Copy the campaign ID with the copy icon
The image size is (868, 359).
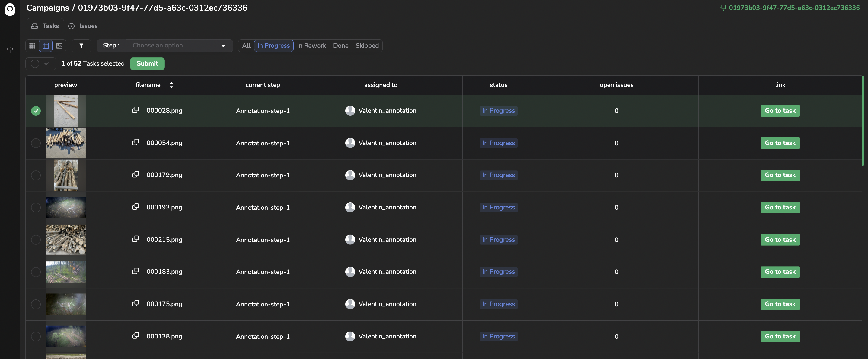(x=723, y=8)
